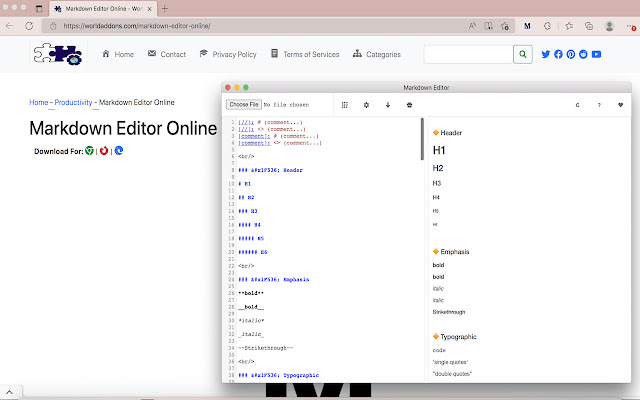Click the M extension icon
This screenshot has width=640, height=400.
coord(527,26)
